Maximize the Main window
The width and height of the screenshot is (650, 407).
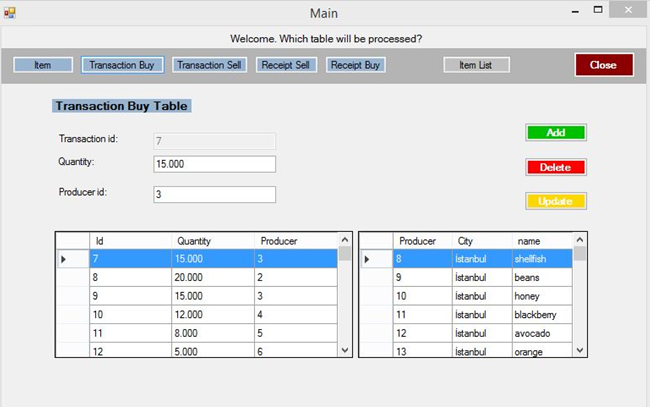[598, 10]
